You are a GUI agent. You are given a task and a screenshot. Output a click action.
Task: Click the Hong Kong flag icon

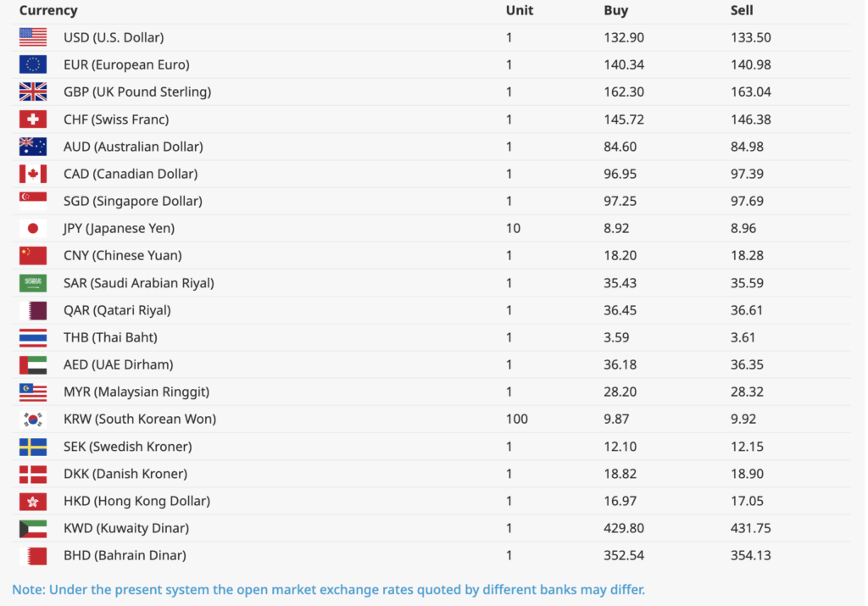[x=33, y=501]
